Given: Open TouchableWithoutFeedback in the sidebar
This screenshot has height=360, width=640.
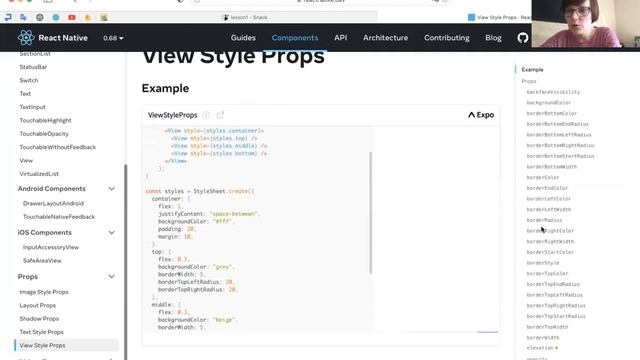Looking at the screenshot, I should (58, 147).
